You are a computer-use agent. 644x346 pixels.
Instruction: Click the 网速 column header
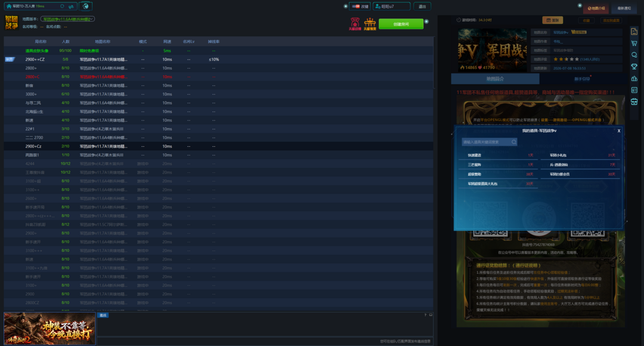(x=167, y=42)
